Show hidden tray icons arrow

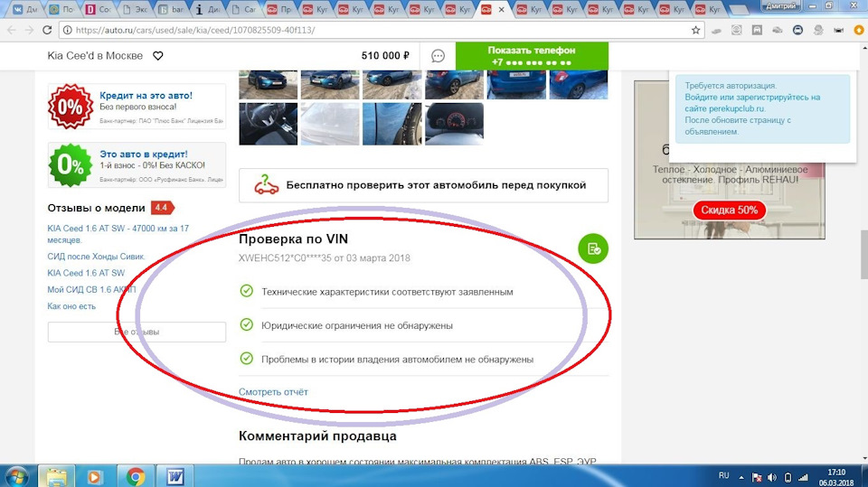[741, 477]
